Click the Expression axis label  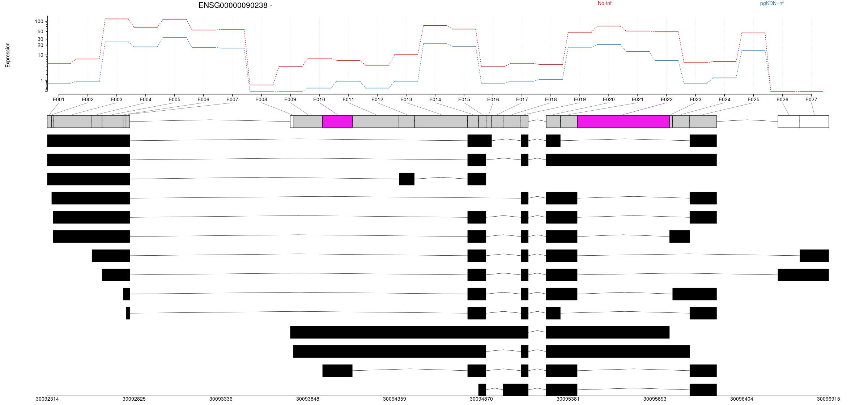point(8,55)
